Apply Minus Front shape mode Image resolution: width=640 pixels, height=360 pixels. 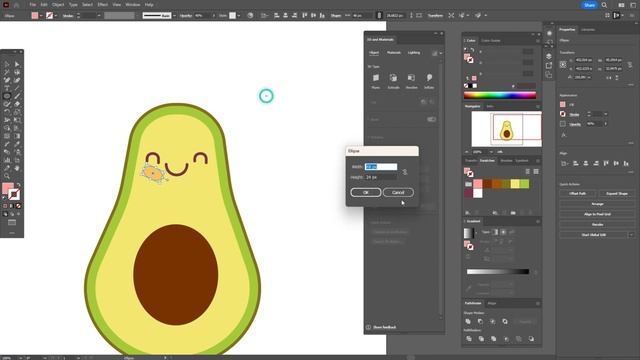480,322
